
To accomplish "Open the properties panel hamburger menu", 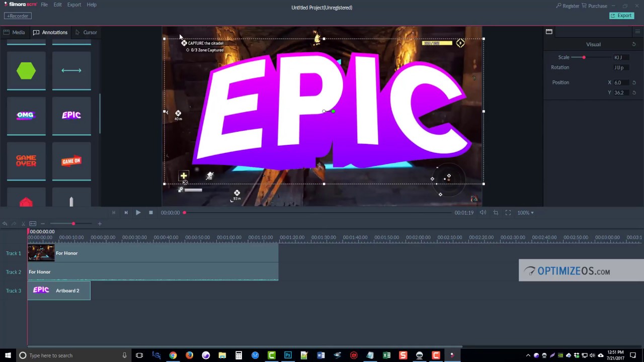I will pos(637,32).
